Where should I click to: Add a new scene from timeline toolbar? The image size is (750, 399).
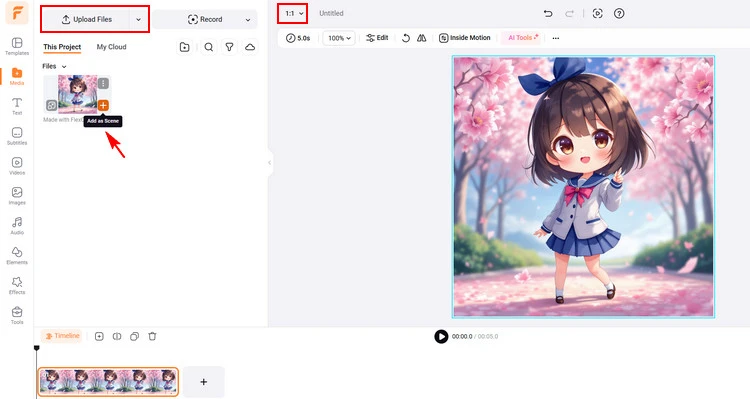click(99, 336)
